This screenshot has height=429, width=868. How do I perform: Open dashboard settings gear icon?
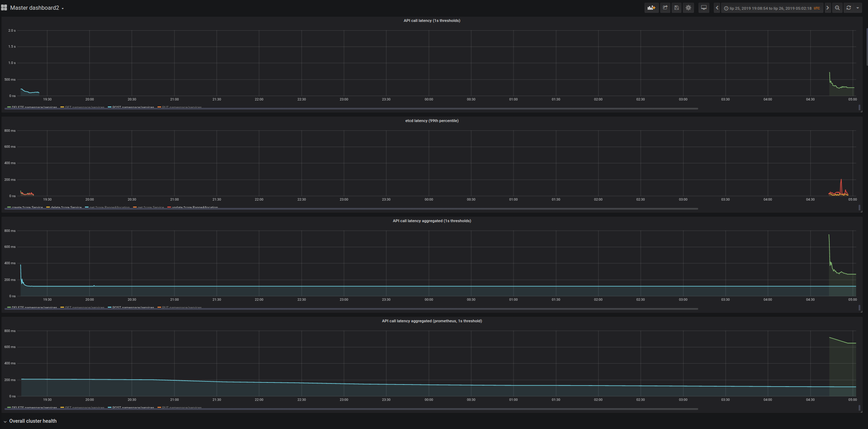click(688, 8)
